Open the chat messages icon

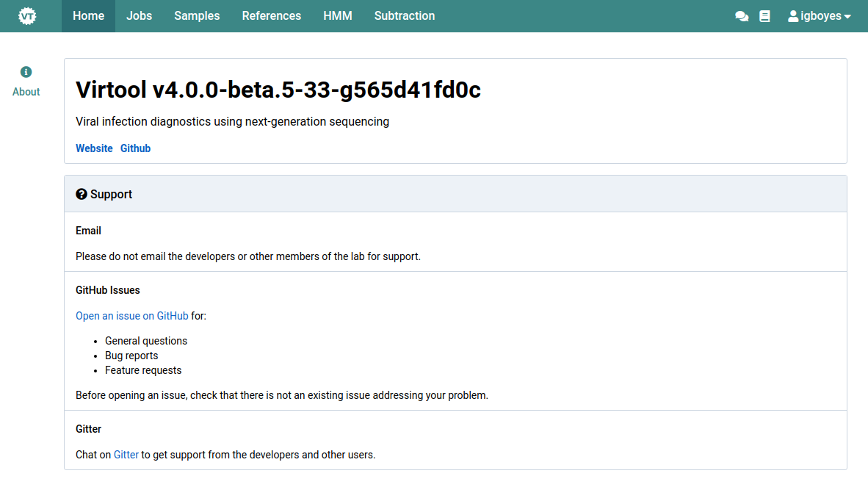(741, 15)
